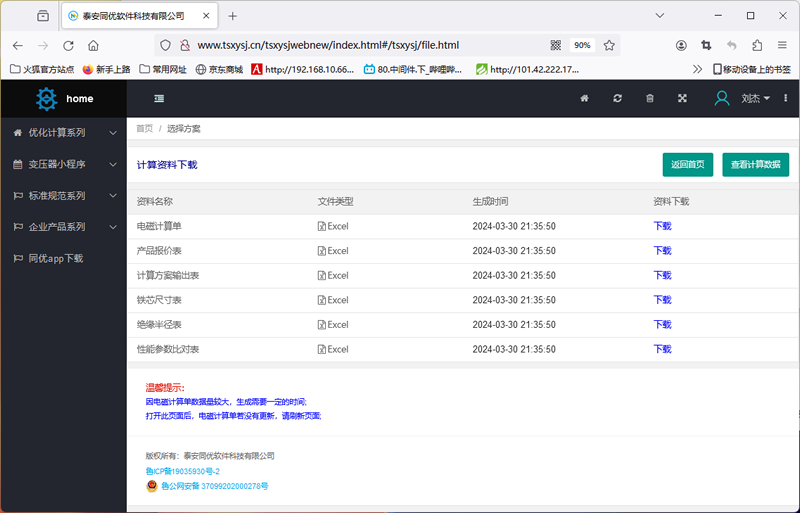Click the home icon in top bar

(585, 98)
